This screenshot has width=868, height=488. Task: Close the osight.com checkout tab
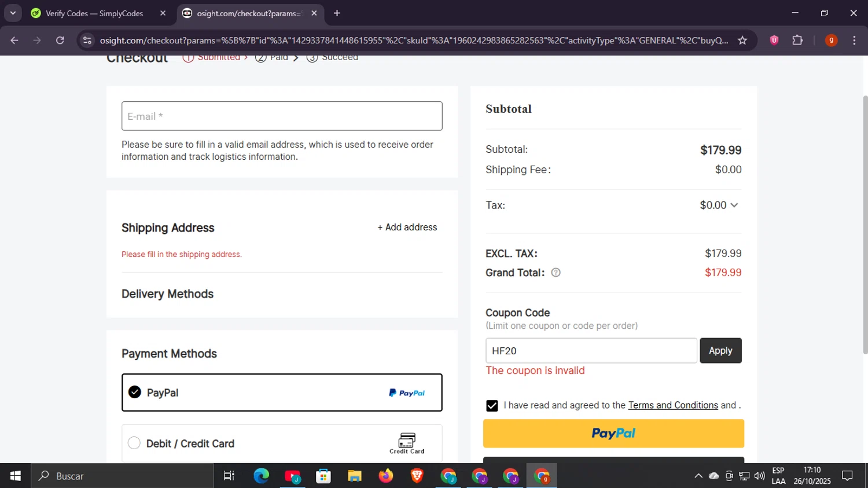tap(314, 13)
